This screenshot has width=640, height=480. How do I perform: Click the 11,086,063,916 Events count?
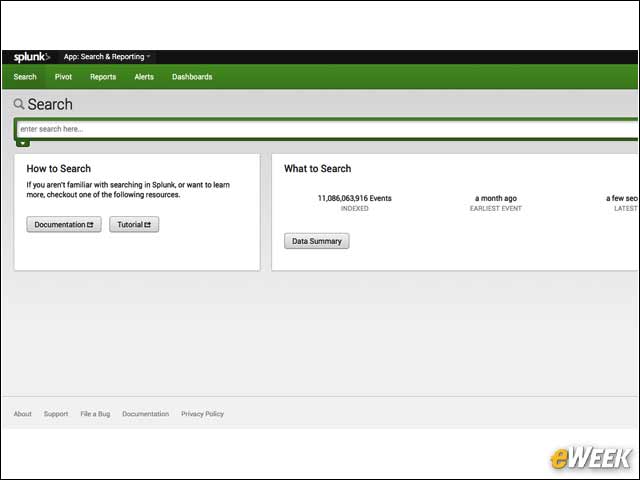click(x=355, y=198)
